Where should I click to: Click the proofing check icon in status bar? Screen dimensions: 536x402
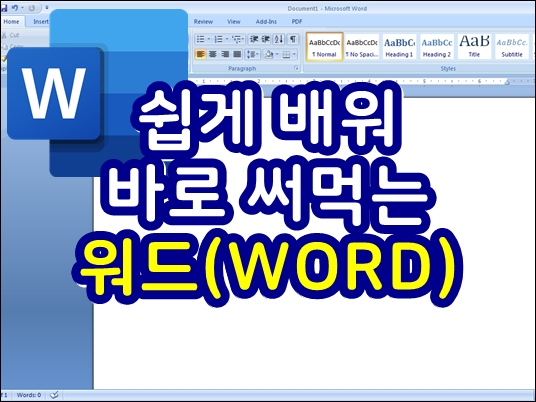click(x=54, y=395)
